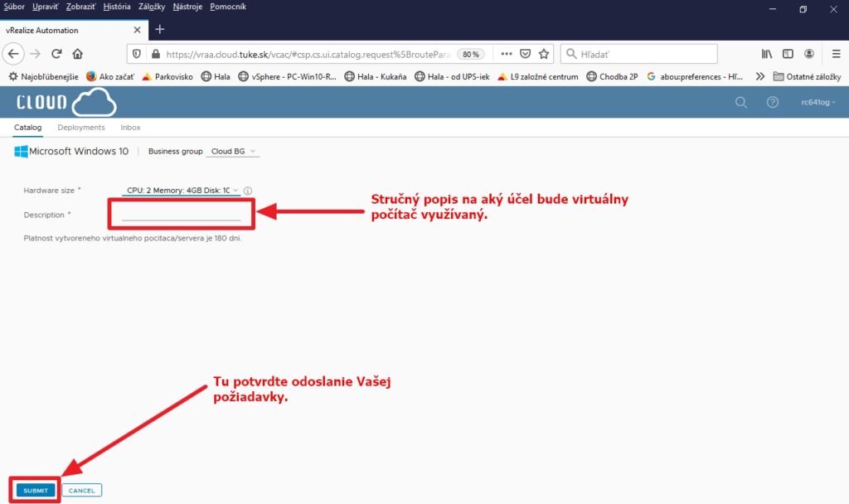Open the Firefox hamburger menu
This screenshot has height=504, width=849.
(x=836, y=54)
